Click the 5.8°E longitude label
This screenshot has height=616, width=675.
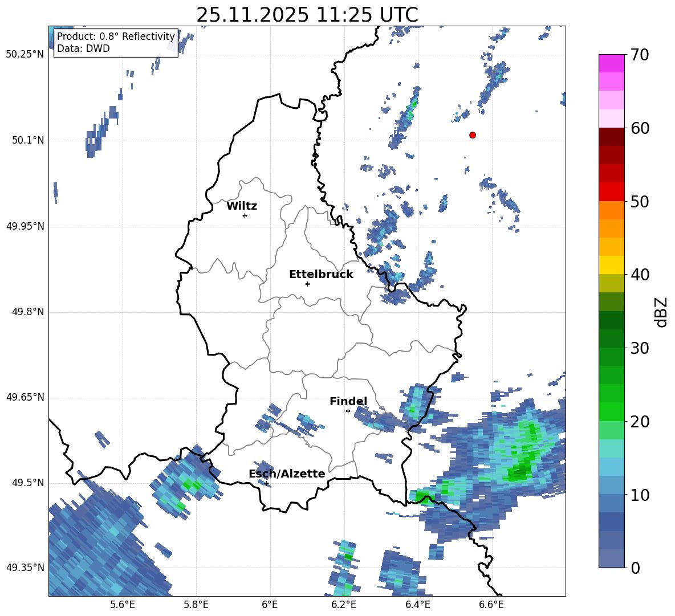click(x=196, y=605)
